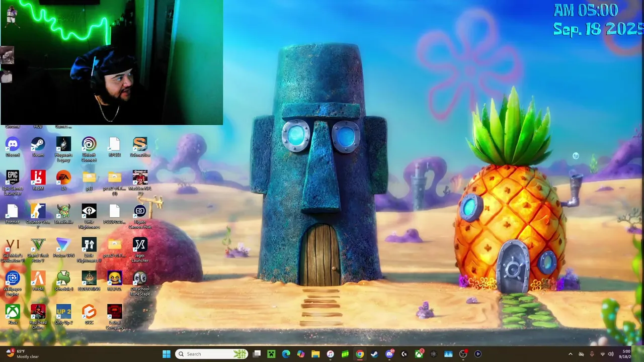The height and width of the screenshot is (362, 644).
Task: Select the Schedule I desktop icon
Action: coord(63,282)
